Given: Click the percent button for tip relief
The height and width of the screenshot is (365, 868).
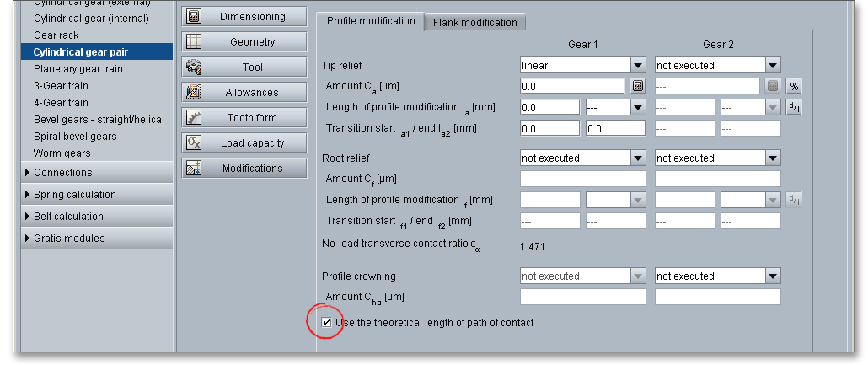Looking at the screenshot, I should tap(794, 85).
